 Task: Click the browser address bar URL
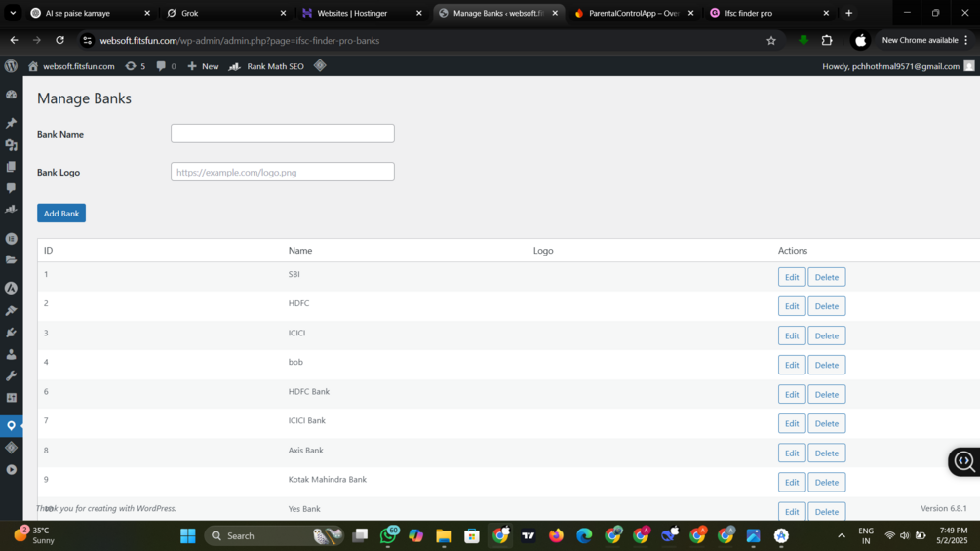240,41
